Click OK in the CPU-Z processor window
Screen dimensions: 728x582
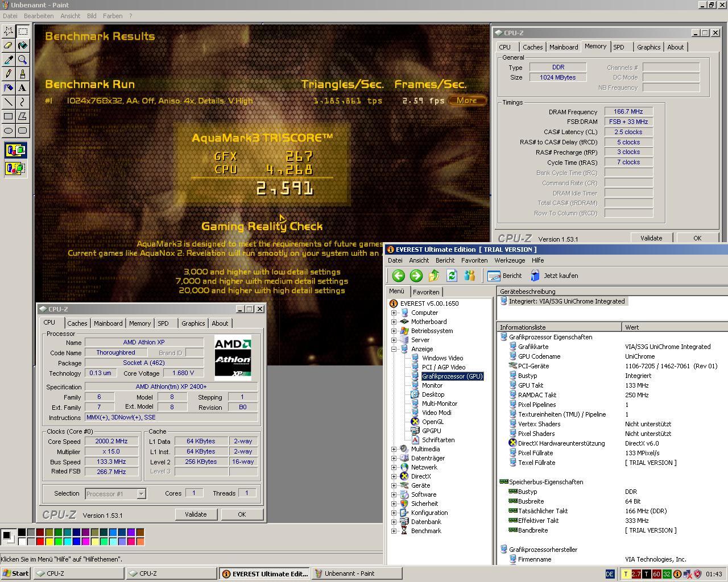pyautogui.click(x=242, y=514)
